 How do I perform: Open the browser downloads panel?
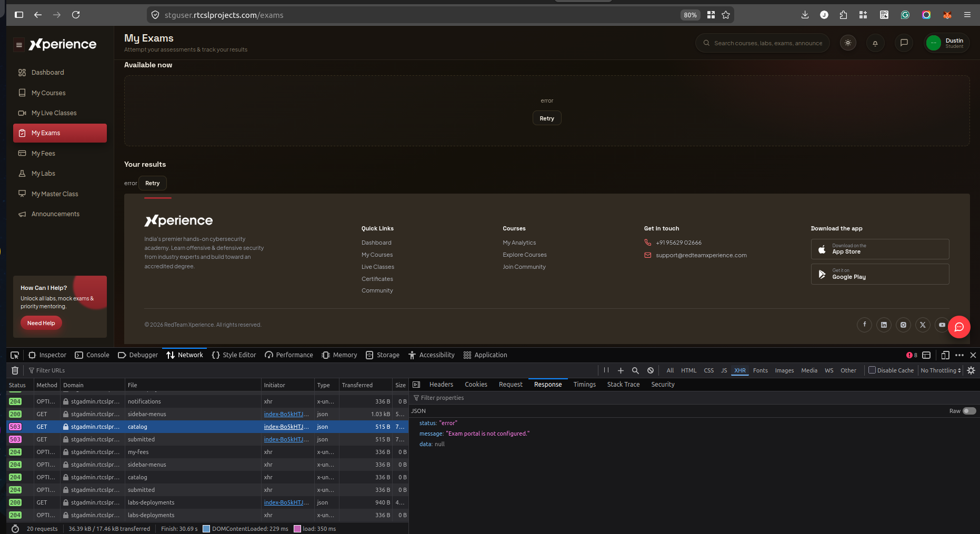805,15
